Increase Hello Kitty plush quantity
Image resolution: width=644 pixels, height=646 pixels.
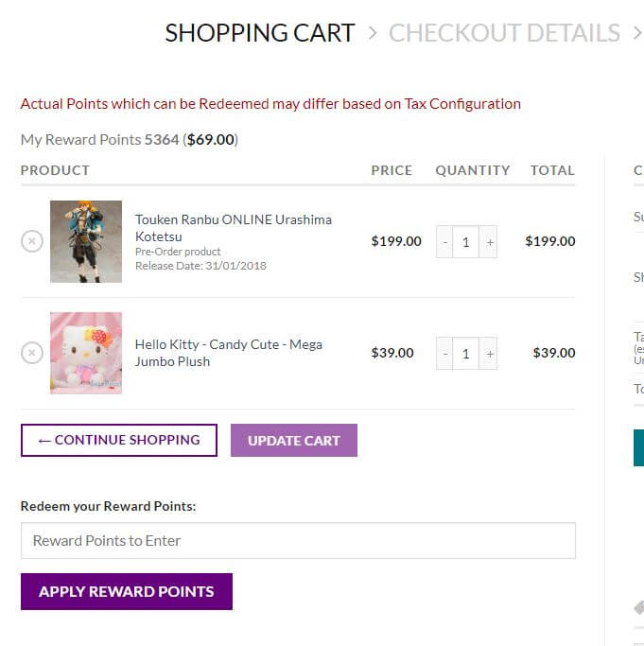tap(489, 354)
